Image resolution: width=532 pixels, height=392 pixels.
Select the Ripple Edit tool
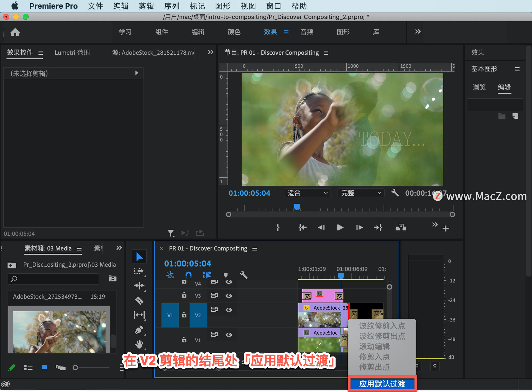[139, 286]
